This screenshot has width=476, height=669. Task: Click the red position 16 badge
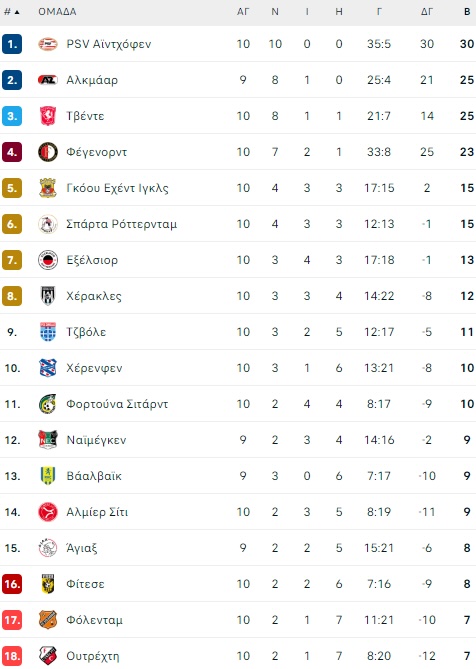pyautogui.click(x=12, y=584)
